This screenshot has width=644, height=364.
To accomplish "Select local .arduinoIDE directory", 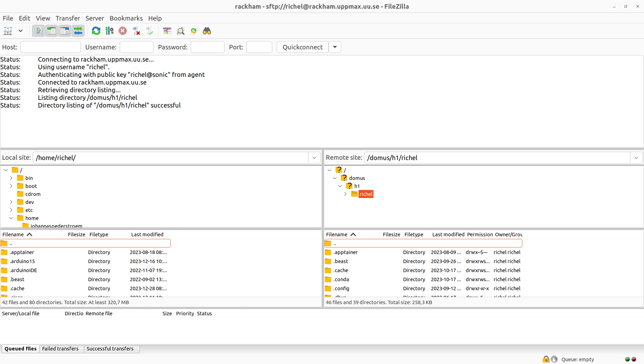I will (86, 270).
